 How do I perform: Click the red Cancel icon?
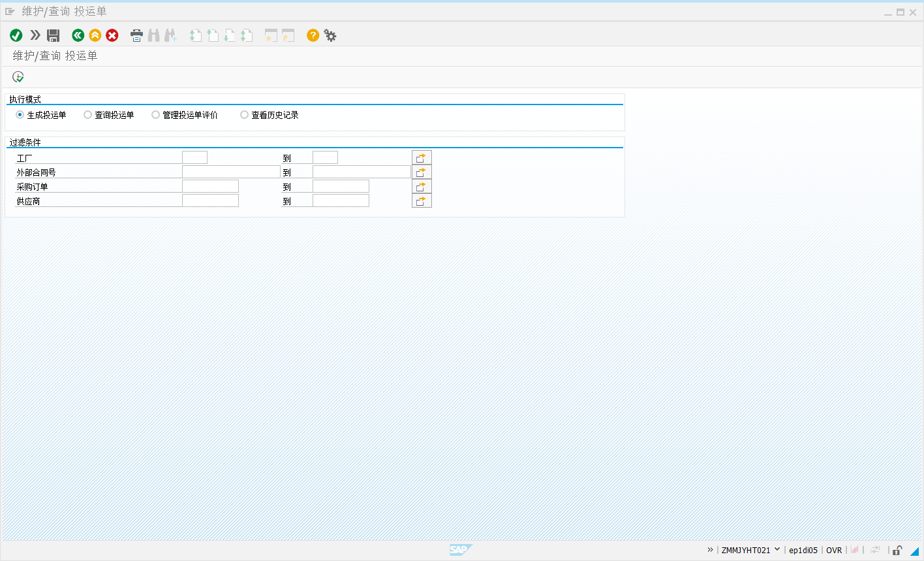click(112, 35)
